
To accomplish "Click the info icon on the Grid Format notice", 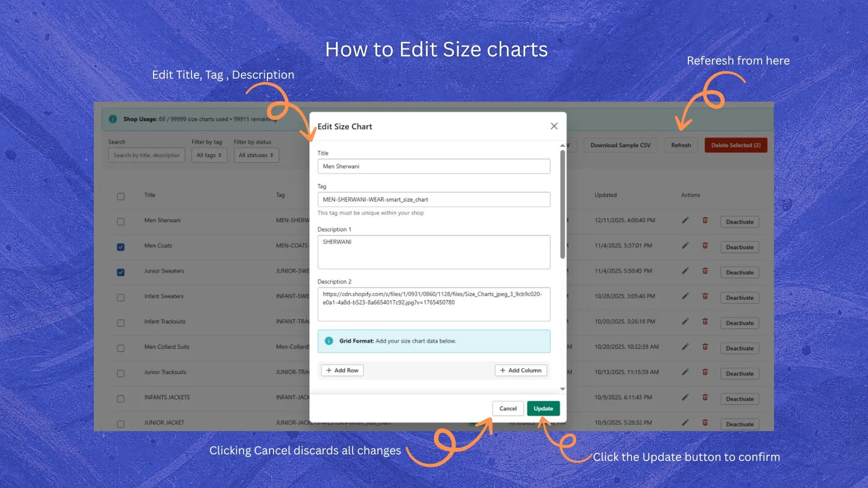I will click(328, 341).
